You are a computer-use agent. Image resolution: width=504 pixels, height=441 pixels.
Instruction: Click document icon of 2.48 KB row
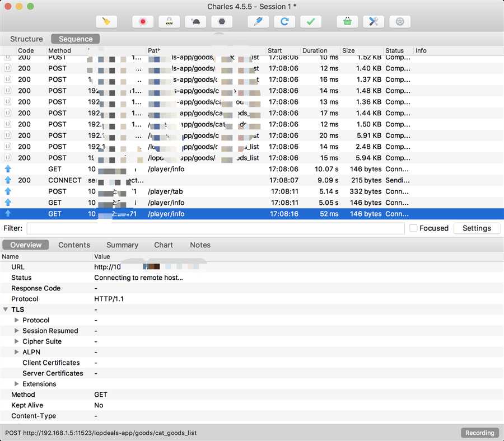pyautogui.click(x=8, y=147)
